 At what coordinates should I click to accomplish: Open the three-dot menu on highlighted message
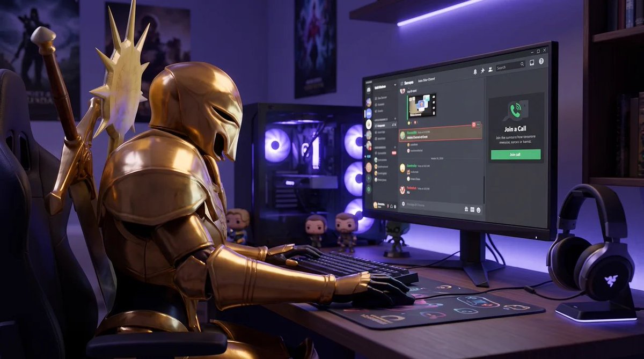[478, 124]
